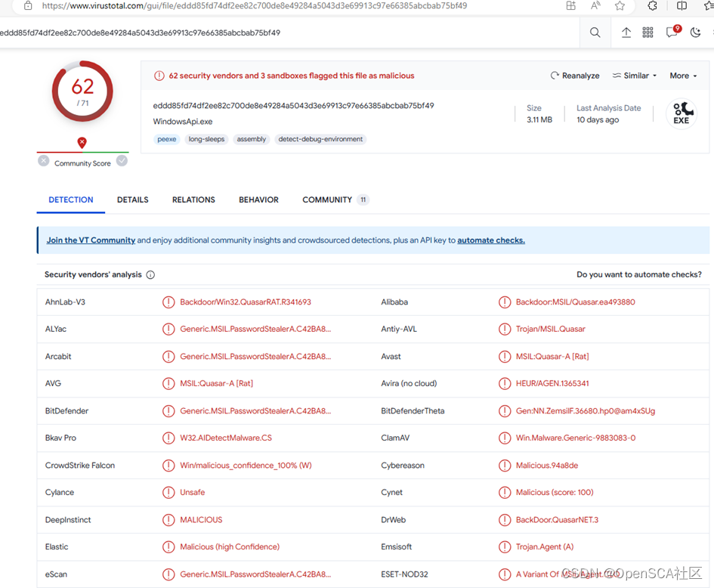The width and height of the screenshot is (714, 588).
Task: Click the detect-debug-environment tag
Action: click(x=320, y=139)
